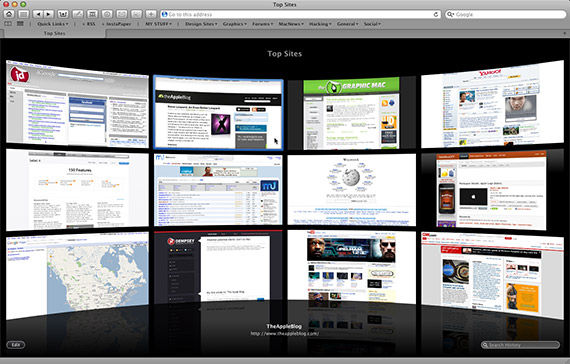Open the bookmarks book icon
Viewport: 570px width, 364px height.
tap(8, 24)
